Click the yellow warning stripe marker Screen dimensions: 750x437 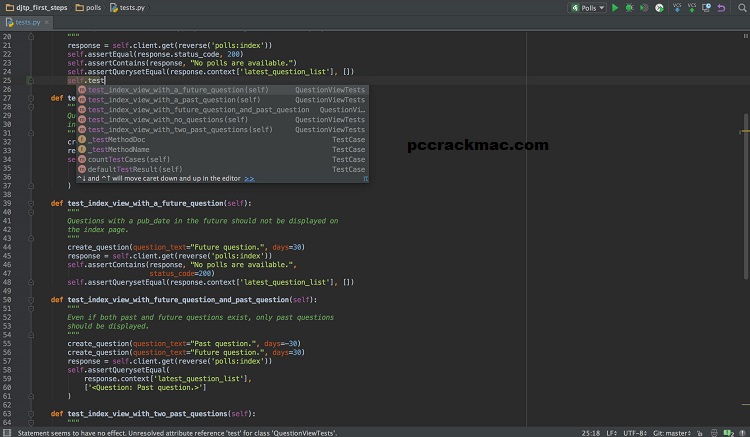coord(745,131)
